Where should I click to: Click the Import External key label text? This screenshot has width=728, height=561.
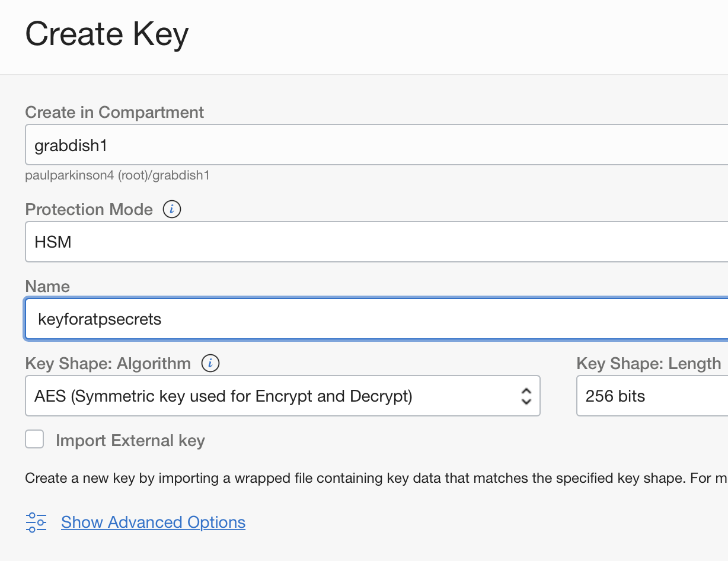pos(130,441)
